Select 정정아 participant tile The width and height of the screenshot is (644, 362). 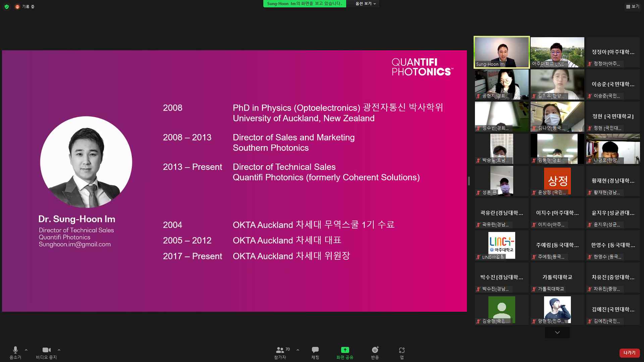point(613,52)
